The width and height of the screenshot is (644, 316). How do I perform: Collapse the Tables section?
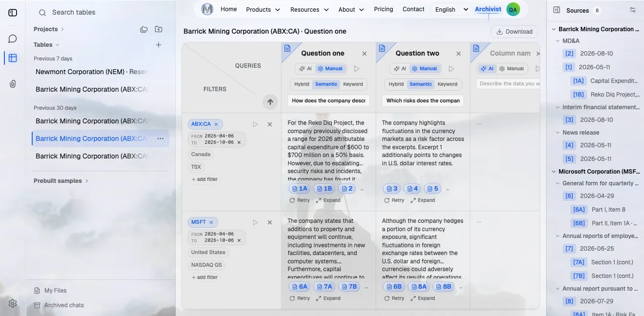(x=47, y=45)
